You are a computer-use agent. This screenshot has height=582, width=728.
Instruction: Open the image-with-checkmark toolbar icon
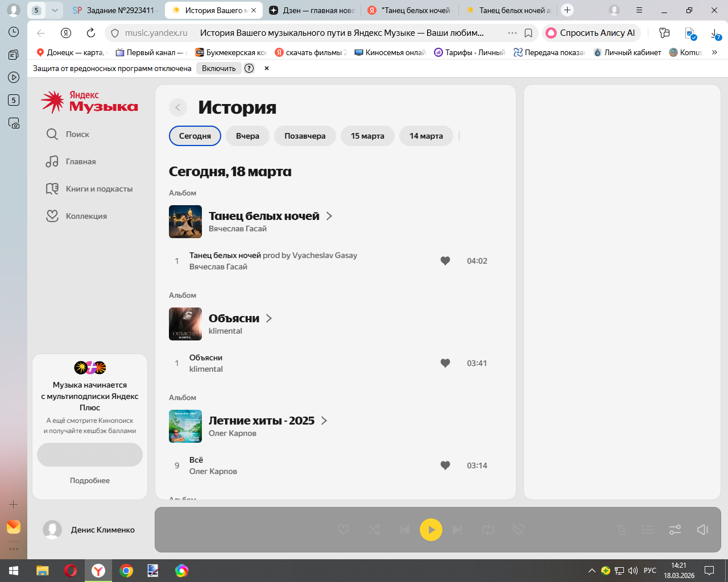click(x=690, y=34)
